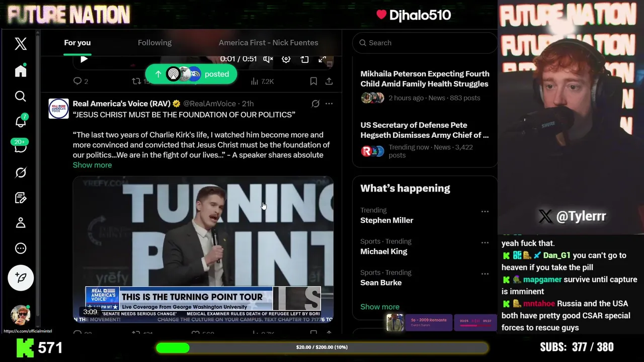Switch to For you tab
The width and height of the screenshot is (644, 362).
coord(77,43)
